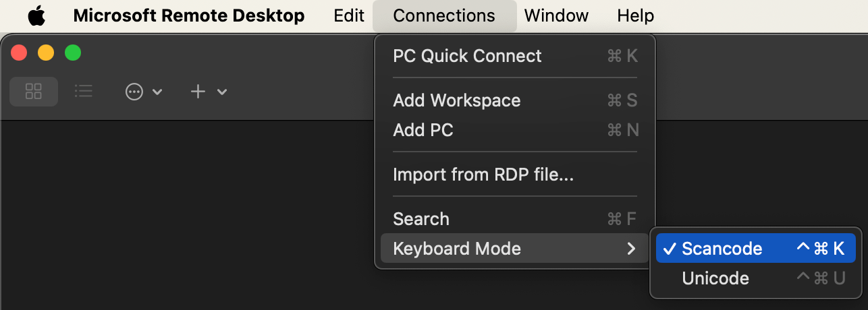This screenshot has width=868, height=310.
Task: Switch to list view of connections
Action: pyautogui.click(x=84, y=92)
